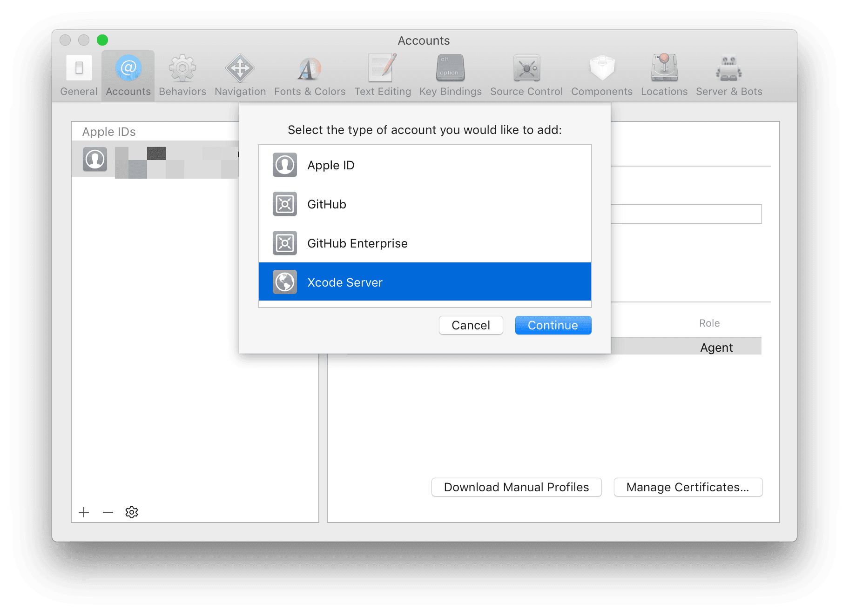Select the Components preferences pane
Viewport: 849px width, 616px height.
[x=601, y=74]
